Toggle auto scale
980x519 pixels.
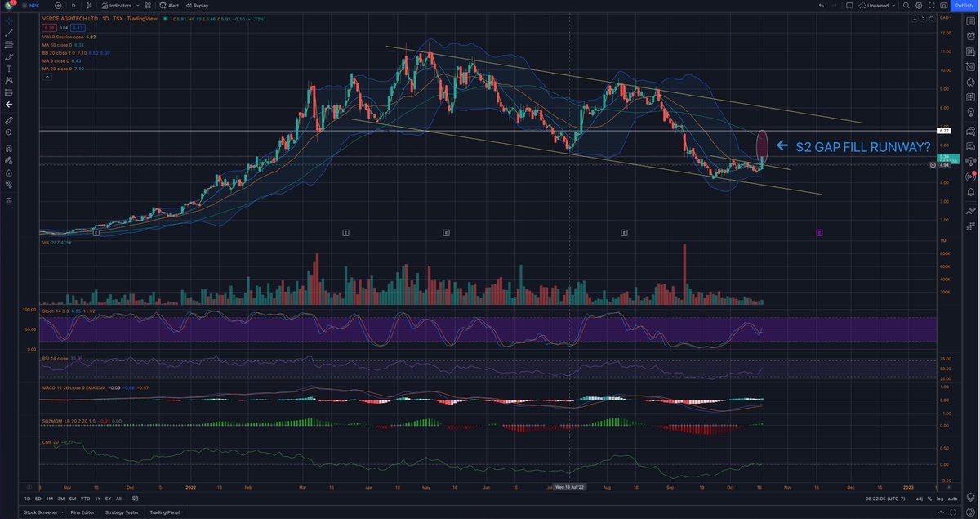pyautogui.click(x=952, y=499)
